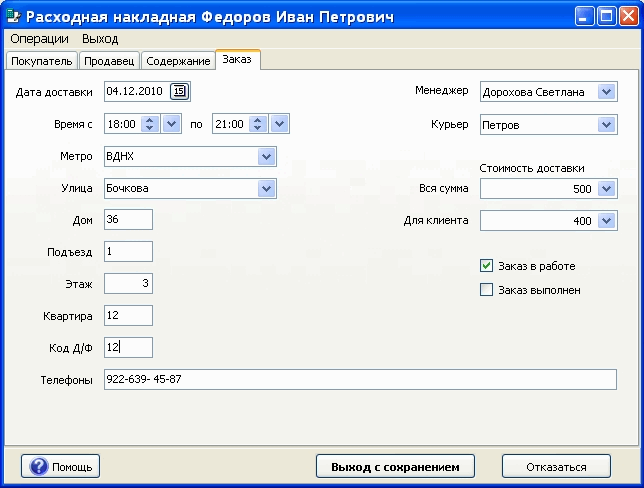Switch to the Продавец tab

point(109,61)
